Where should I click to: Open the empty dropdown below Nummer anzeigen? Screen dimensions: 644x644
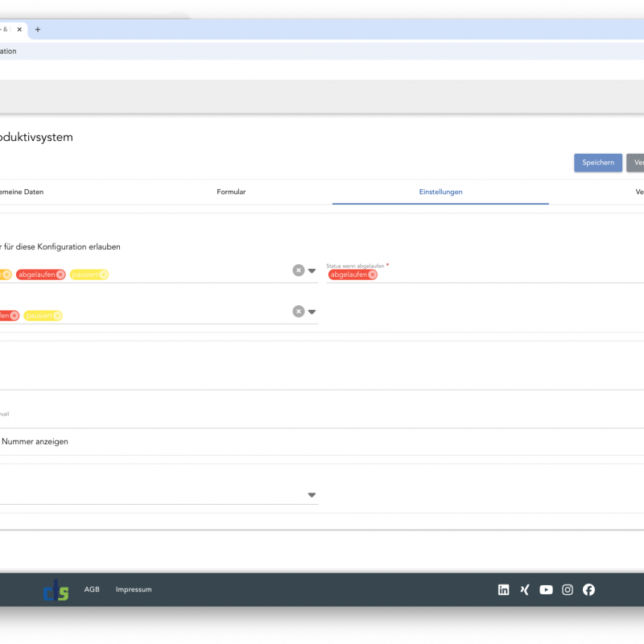(x=312, y=495)
